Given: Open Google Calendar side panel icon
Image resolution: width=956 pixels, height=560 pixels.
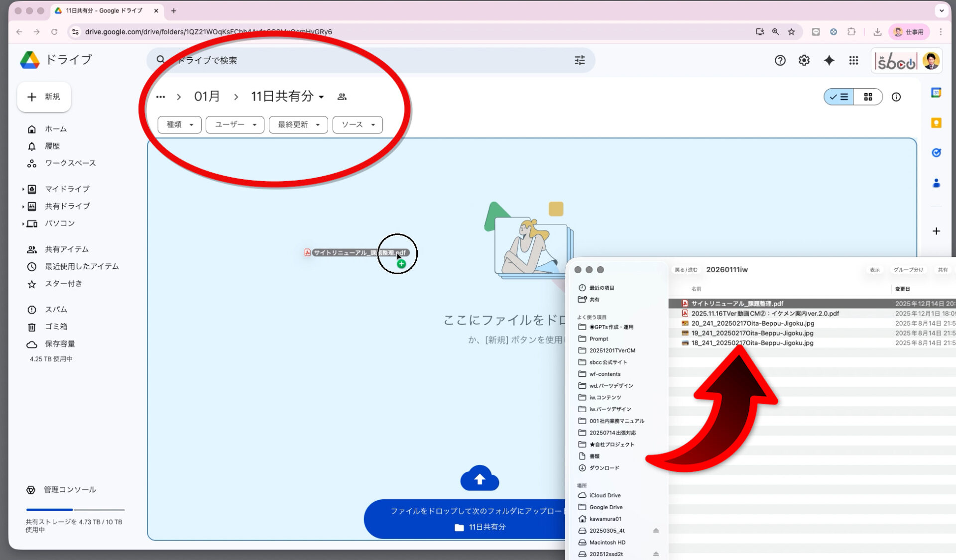Looking at the screenshot, I should click(x=936, y=93).
